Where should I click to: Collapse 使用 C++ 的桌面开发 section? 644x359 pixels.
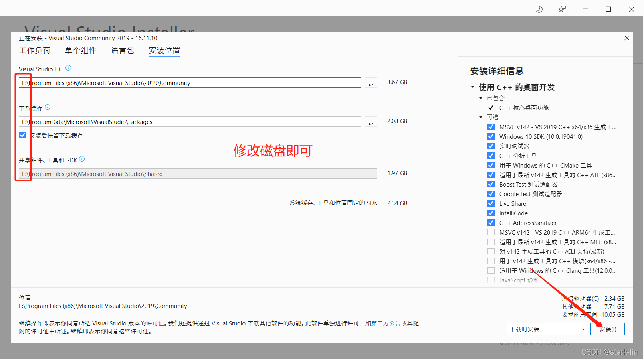point(473,87)
